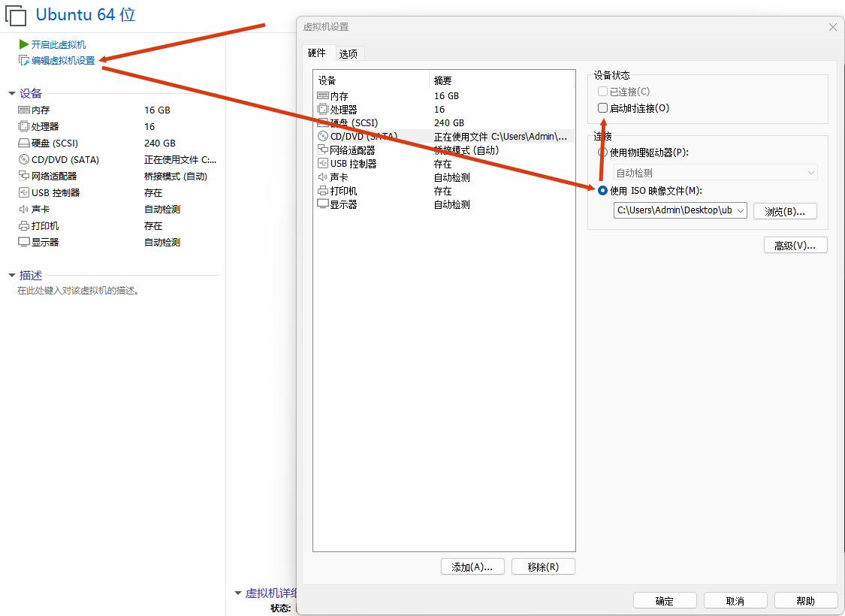This screenshot has width=845, height=616.
Task: Open the 自动检测 physical drive dropdown
Action: [x=716, y=173]
